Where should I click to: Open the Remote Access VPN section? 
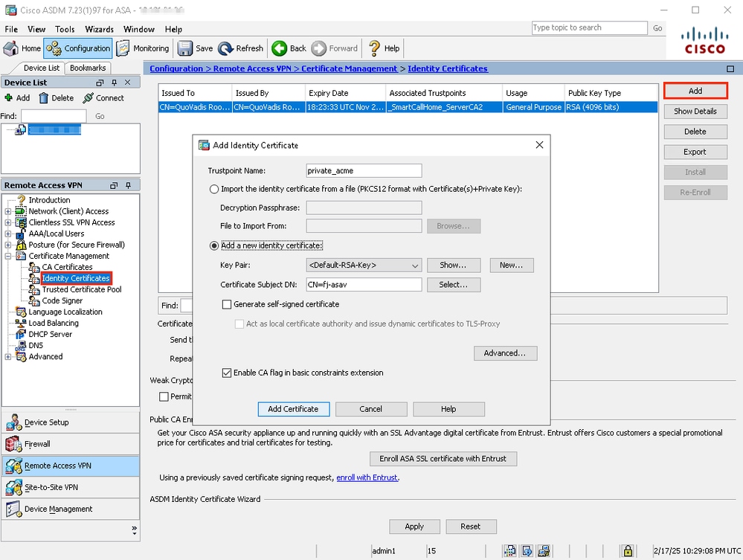click(x=71, y=466)
